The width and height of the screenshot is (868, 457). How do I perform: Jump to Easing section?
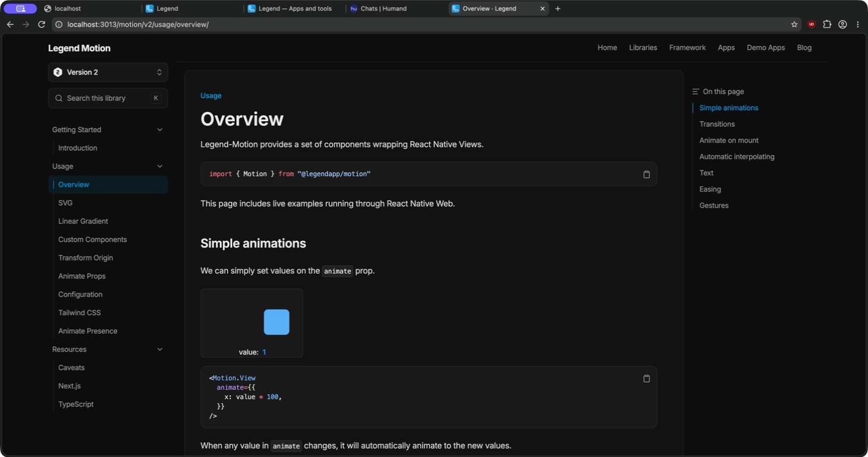pos(710,189)
